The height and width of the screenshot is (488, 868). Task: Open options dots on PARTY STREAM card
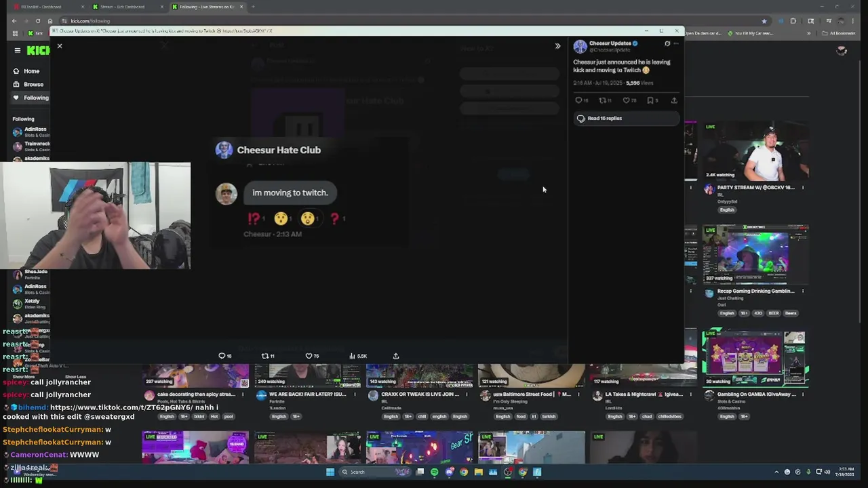803,188
